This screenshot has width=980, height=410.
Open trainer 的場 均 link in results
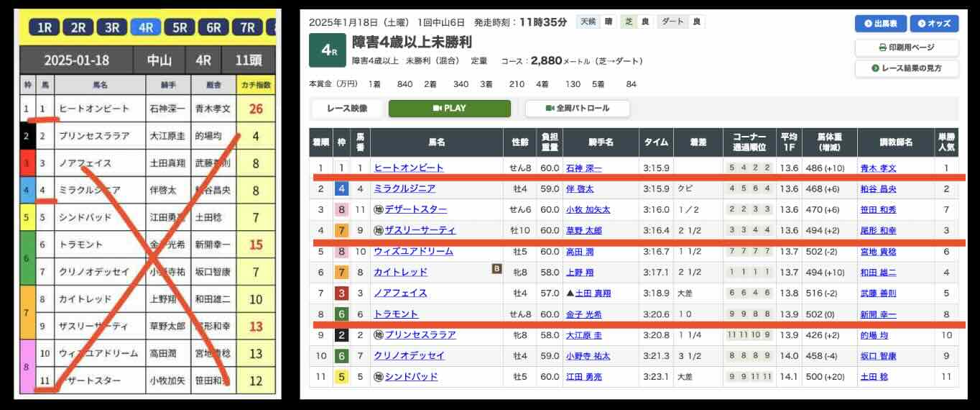tap(874, 334)
